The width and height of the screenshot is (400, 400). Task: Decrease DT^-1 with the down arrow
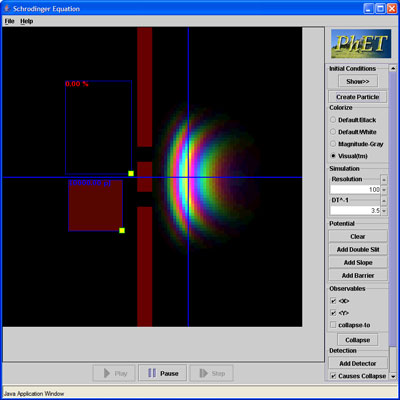click(384, 211)
